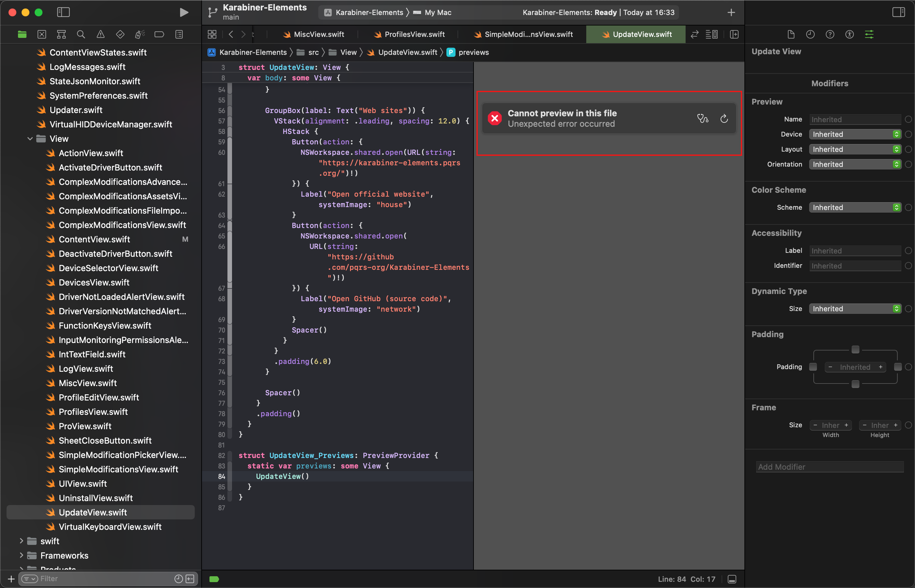Screen dimensions: 915x588
Task: Open the Source Control navigator icon
Action: click(x=42, y=34)
